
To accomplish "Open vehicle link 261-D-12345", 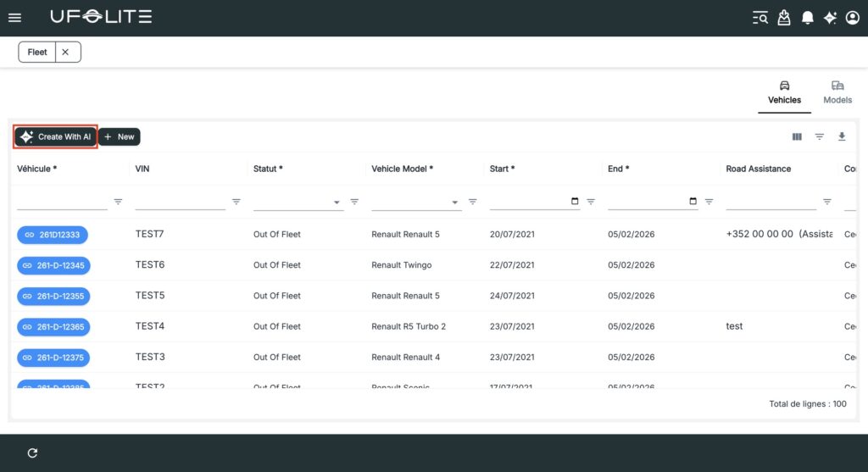I will (53, 265).
